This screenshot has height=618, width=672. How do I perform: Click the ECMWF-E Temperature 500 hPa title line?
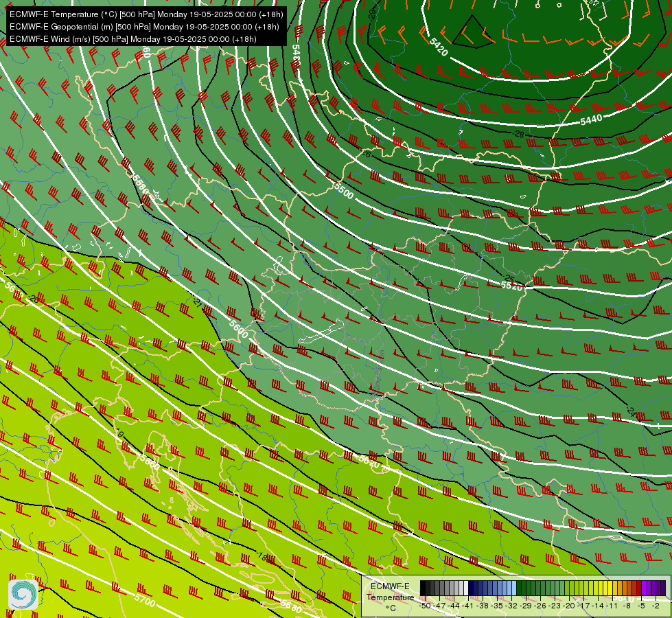146,14
